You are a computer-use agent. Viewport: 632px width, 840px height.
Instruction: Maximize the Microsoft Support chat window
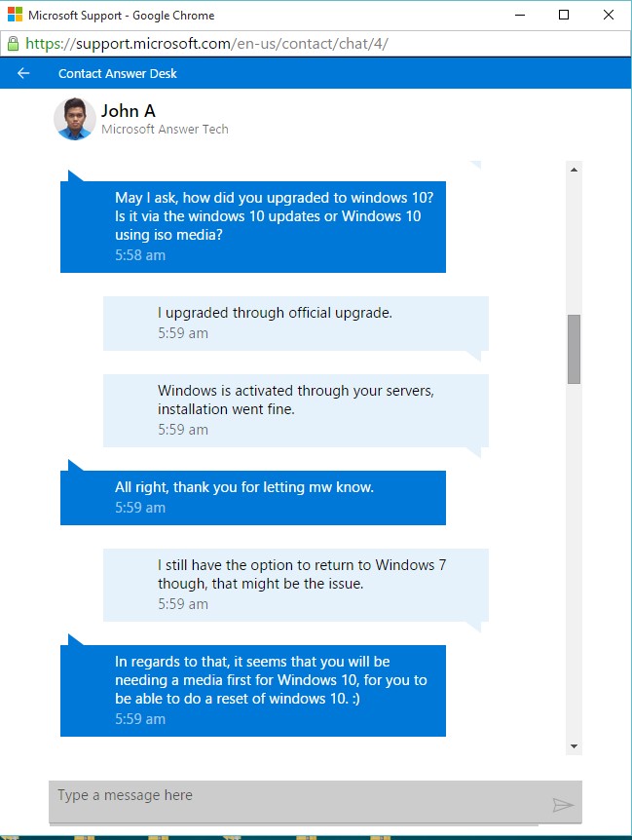(564, 16)
